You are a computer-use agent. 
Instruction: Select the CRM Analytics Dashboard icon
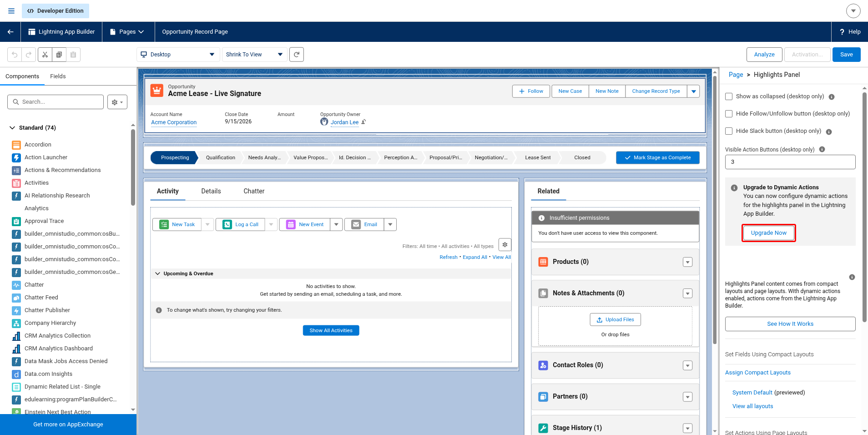coord(16,349)
